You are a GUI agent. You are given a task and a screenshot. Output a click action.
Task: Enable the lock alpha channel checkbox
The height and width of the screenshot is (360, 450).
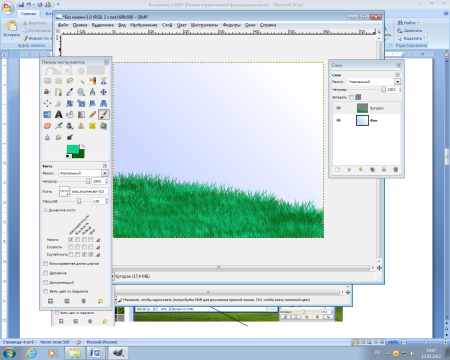tap(351, 97)
